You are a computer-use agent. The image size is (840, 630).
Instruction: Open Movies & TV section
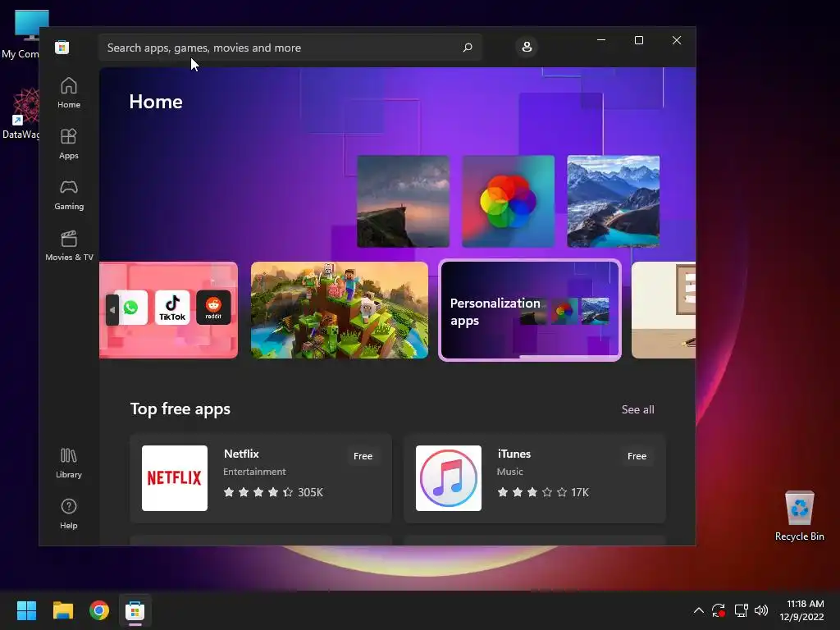pyautogui.click(x=69, y=246)
